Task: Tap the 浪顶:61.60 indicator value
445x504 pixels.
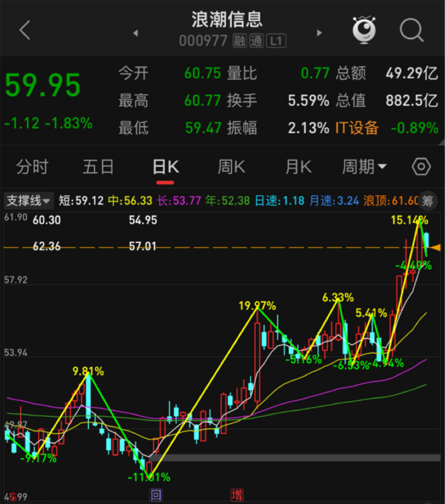Action: 391,201
